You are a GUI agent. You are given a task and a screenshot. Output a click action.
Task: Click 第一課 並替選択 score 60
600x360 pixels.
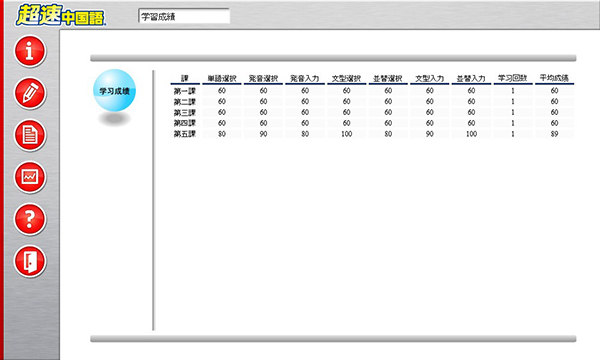coord(388,91)
